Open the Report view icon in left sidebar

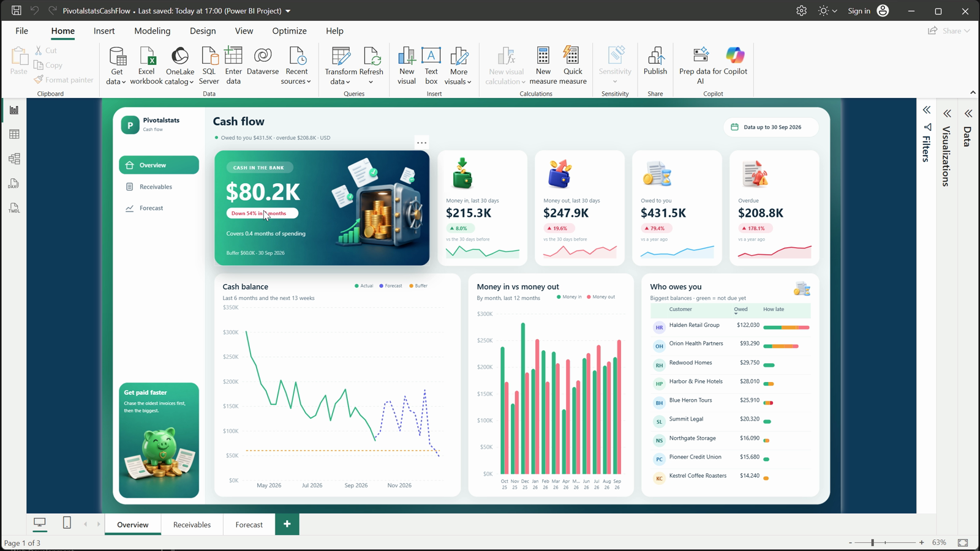coord(14,110)
